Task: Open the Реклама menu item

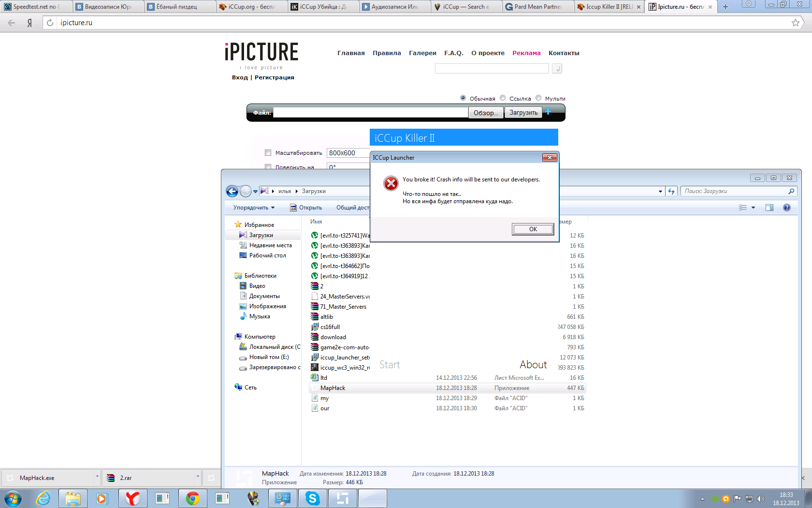Action: [526, 53]
